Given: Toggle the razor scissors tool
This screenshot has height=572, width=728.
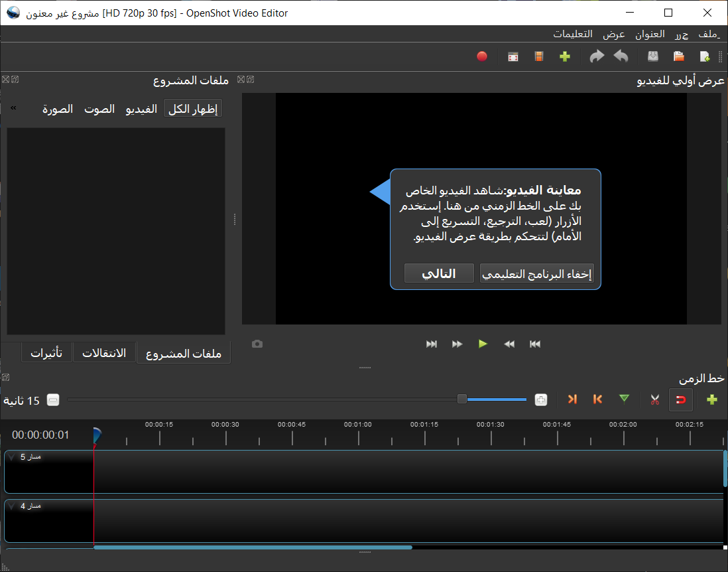Looking at the screenshot, I should (x=654, y=399).
